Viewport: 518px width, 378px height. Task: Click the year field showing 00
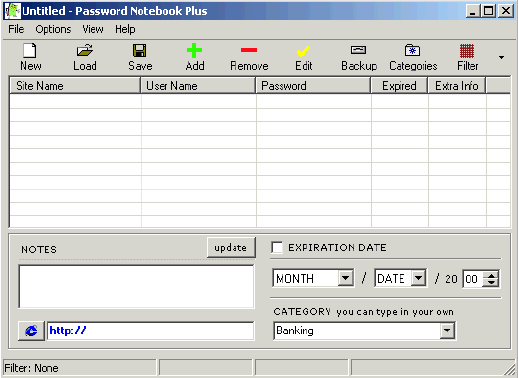(x=473, y=279)
